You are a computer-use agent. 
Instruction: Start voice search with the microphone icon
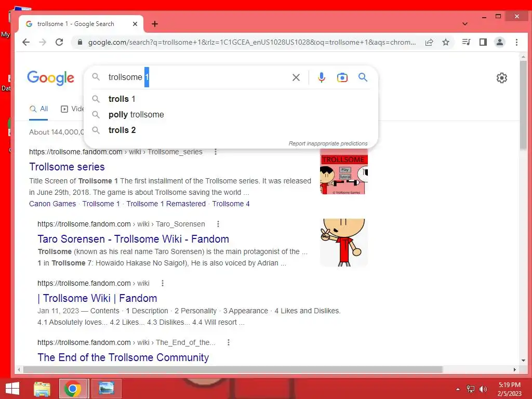pos(321,77)
